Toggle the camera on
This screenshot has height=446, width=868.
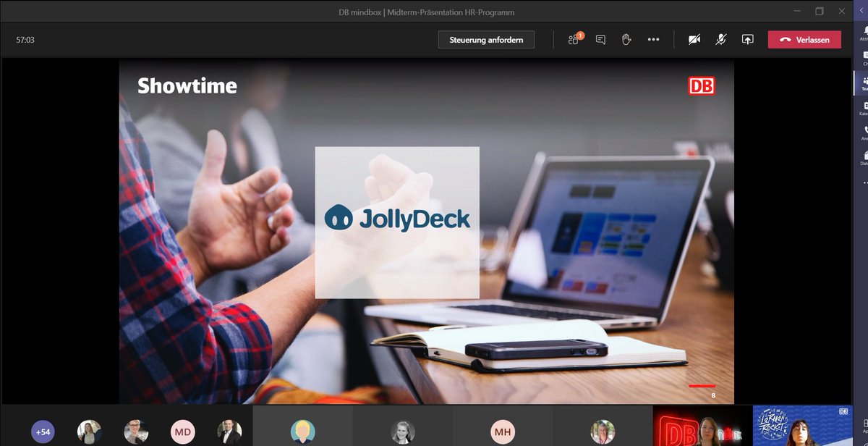tap(694, 40)
